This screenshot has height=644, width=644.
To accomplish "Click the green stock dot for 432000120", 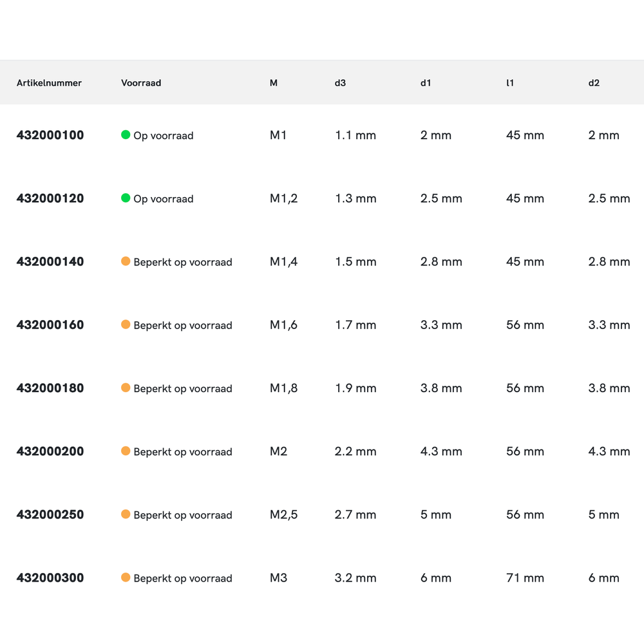I will tap(126, 198).
